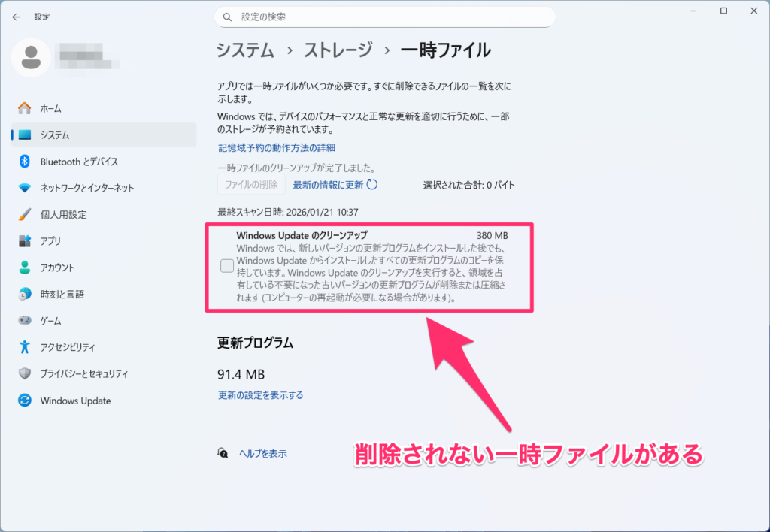
Task: Click the アカウント person icon
Action: click(x=25, y=268)
